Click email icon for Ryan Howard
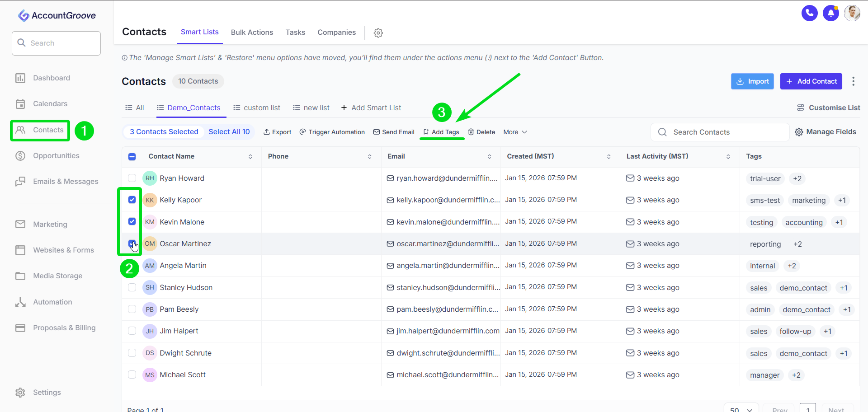The image size is (868, 412). (x=390, y=178)
